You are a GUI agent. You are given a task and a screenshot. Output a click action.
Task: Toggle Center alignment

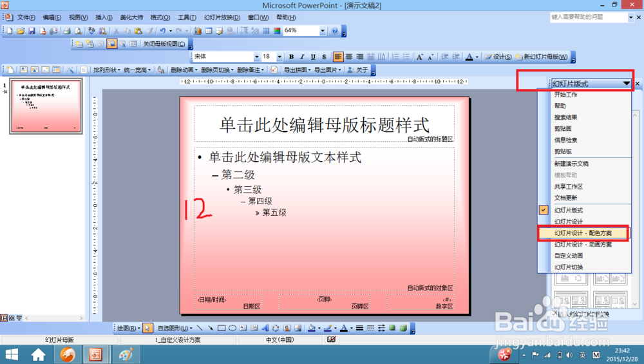pos(348,57)
